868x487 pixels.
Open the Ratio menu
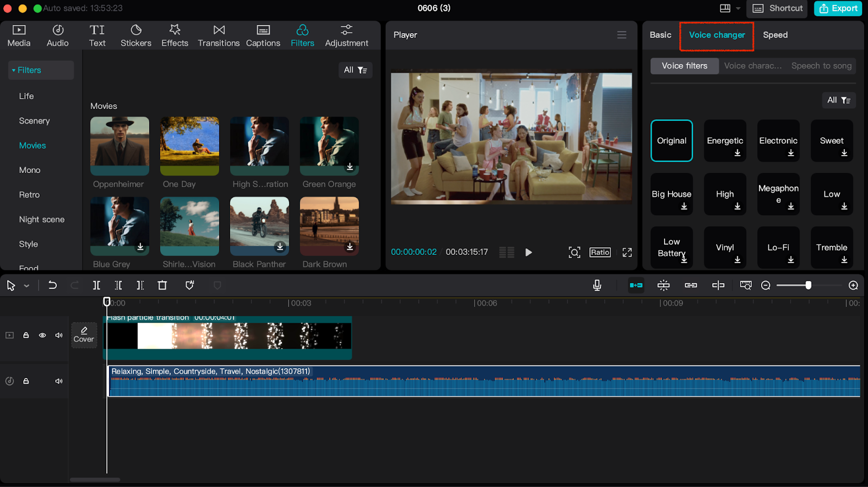[x=600, y=252]
